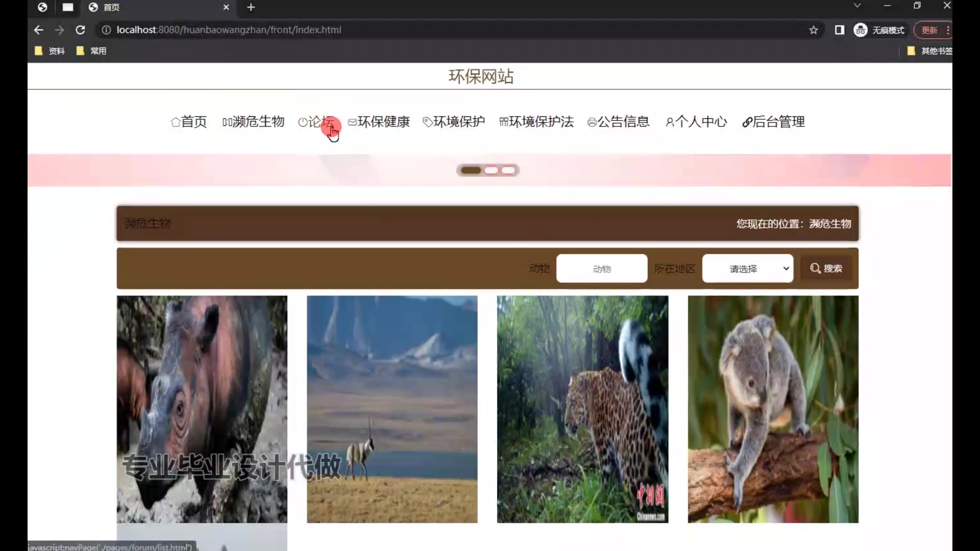Image resolution: width=980 pixels, height=551 pixels.
Task: Bookmark this page with star icon
Action: tap(813, 30)
